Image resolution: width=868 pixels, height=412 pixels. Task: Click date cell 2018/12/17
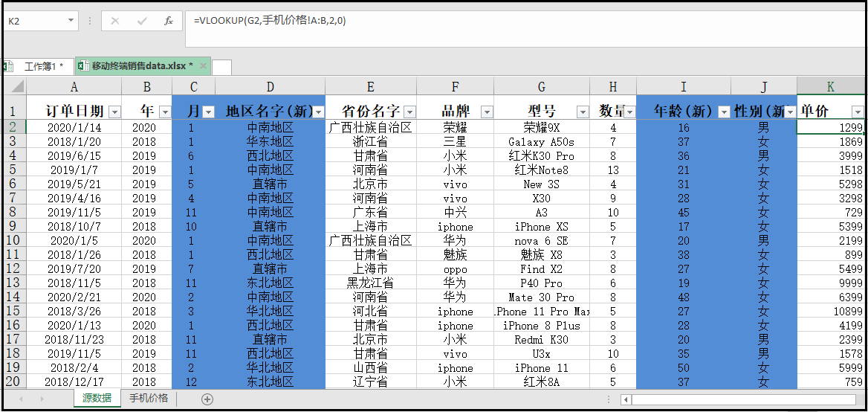tap(74, 382)
